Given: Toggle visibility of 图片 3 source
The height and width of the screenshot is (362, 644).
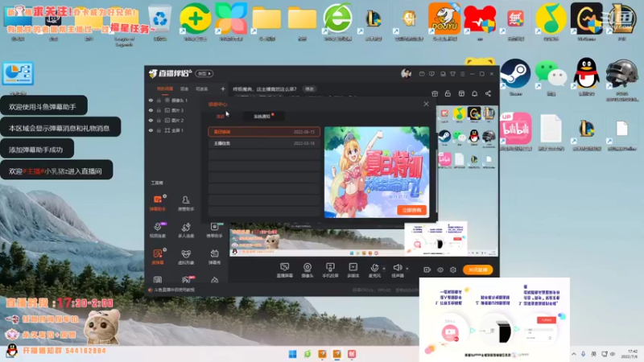Looking at the screenshot, I should point(151,110).
